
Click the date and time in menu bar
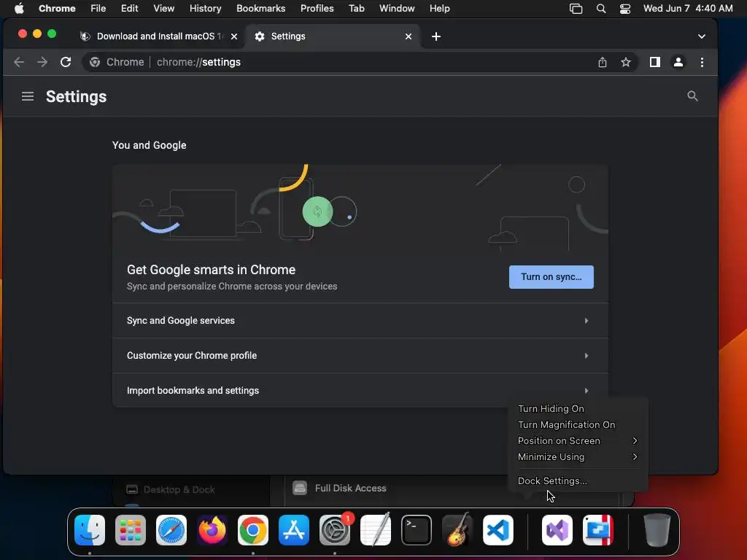[688, 8]
